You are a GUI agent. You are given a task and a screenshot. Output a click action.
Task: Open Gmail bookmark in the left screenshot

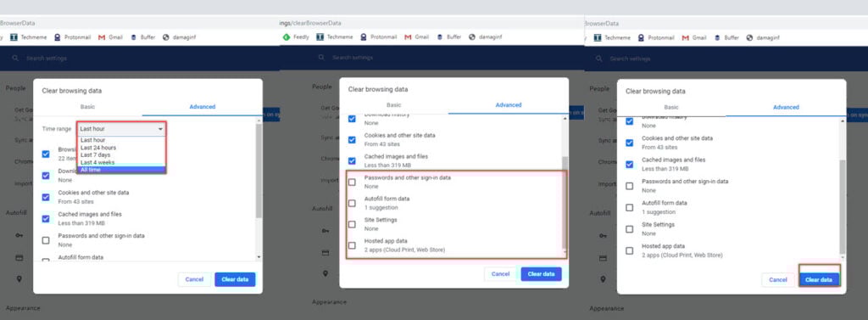111,37
